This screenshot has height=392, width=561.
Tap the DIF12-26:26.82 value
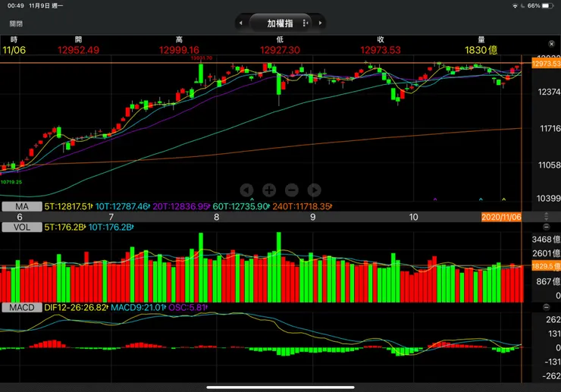[x=76, y=308]
